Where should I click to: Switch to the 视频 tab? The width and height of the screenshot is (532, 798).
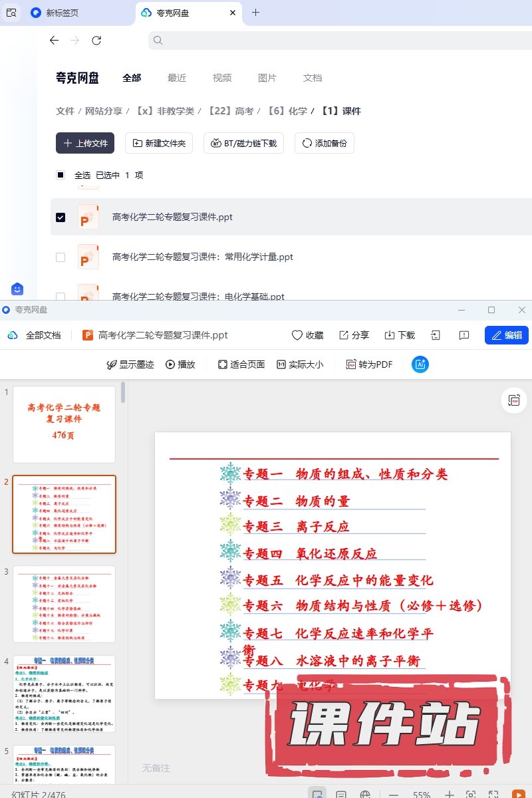[x=222, y=78]
